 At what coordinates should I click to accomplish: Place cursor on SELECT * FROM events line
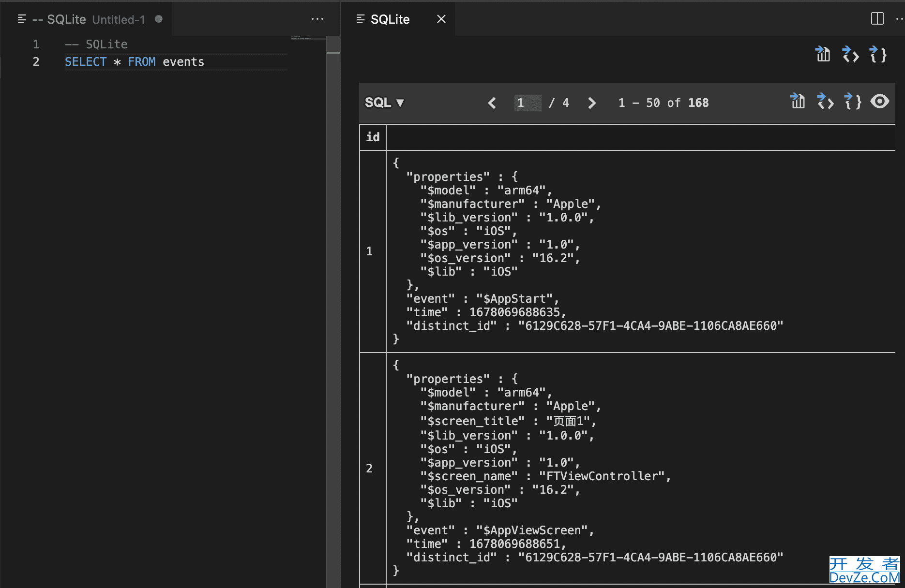(x=135, y=62)
